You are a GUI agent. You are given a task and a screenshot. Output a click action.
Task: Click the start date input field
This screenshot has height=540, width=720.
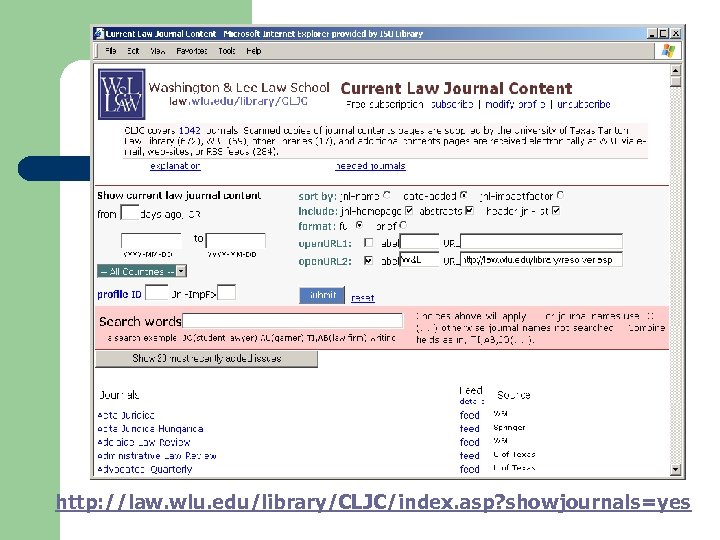click(x=151, y=241)
